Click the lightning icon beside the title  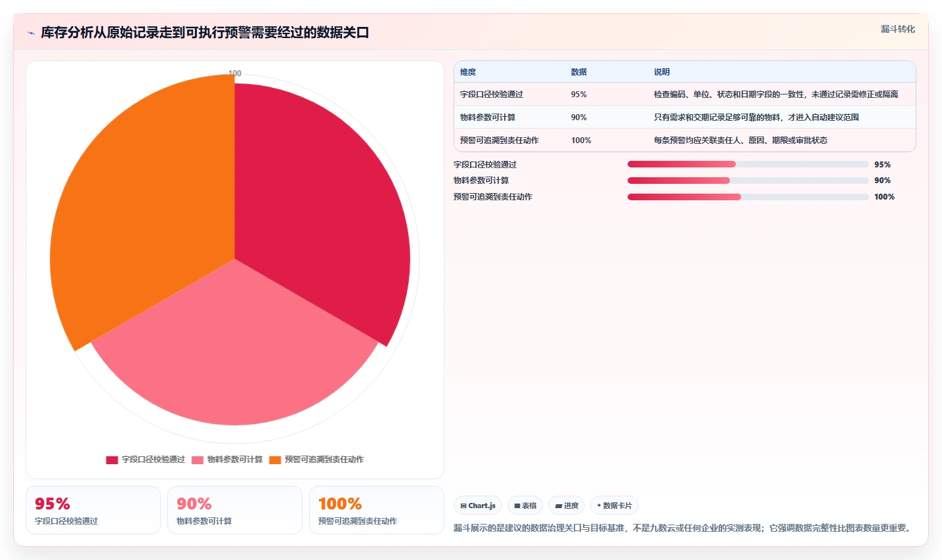tap(31, 33)
